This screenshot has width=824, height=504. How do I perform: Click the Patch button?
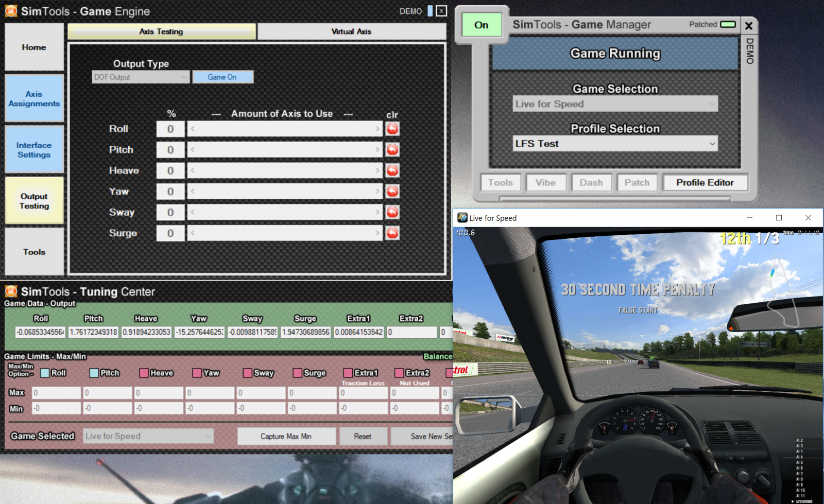637,182
